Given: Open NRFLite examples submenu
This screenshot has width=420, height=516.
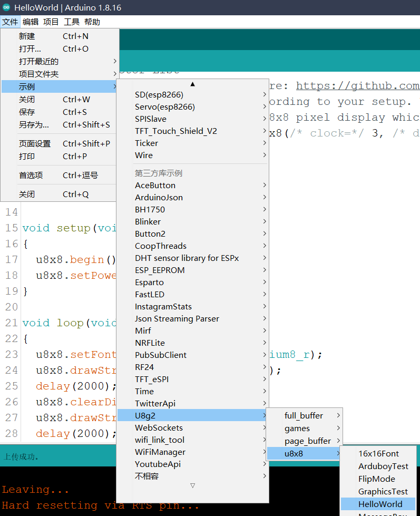Looking at the screenshot, I should point(193,343).
